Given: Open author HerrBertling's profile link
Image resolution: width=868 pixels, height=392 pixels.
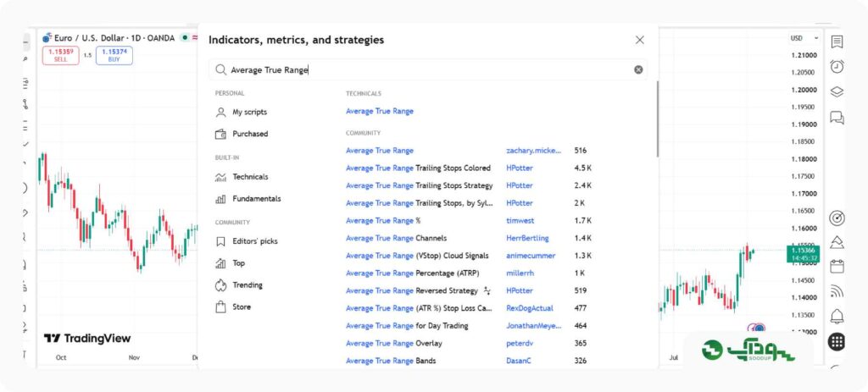Looking at the screenshot, I should [527, 238].
